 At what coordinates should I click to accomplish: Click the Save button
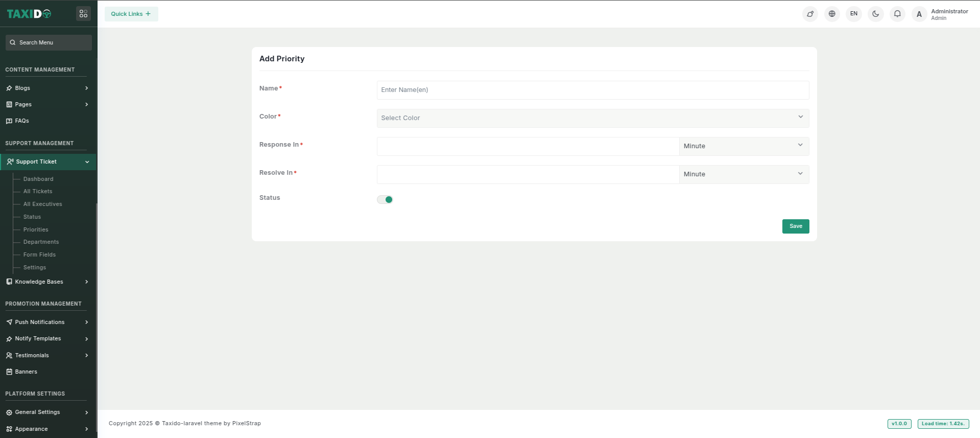click(795, 226)
